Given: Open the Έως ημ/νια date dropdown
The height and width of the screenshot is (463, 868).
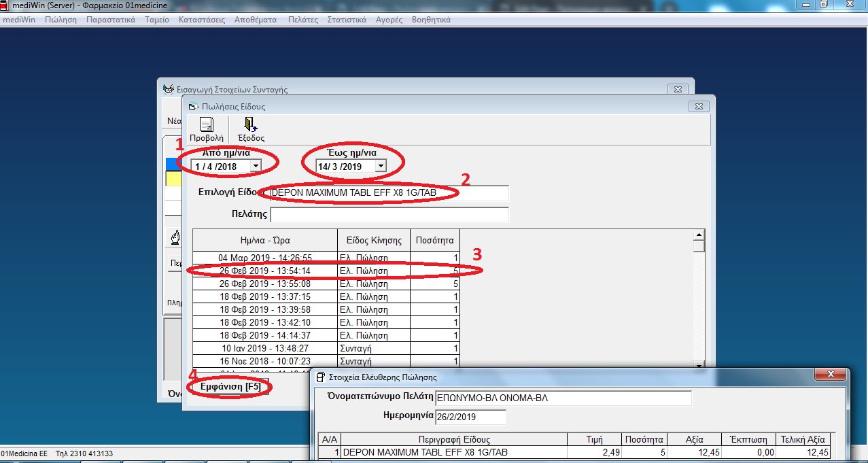Looking at the screenshot, I should click(x=381, y=166).
